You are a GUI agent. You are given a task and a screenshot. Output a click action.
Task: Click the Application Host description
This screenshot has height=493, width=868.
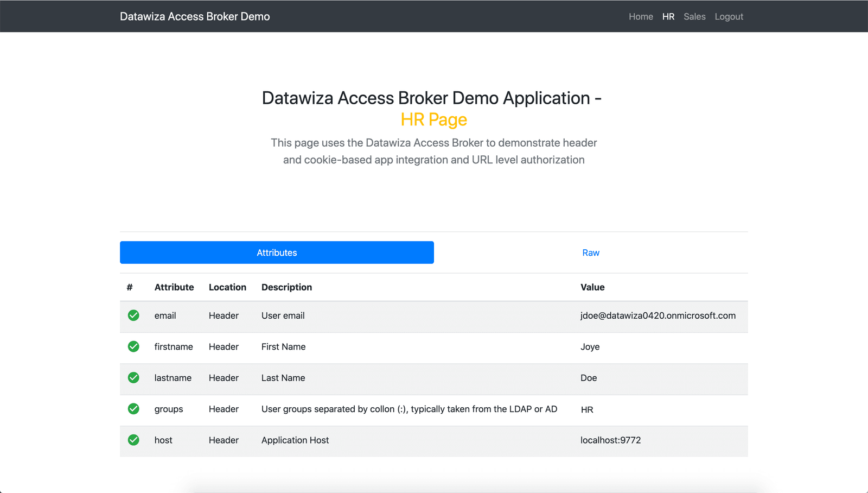(x=295, y=440)
